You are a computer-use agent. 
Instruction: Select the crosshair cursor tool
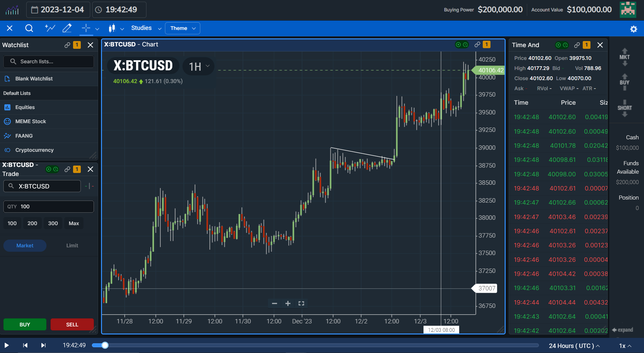[x=86, y=28]
